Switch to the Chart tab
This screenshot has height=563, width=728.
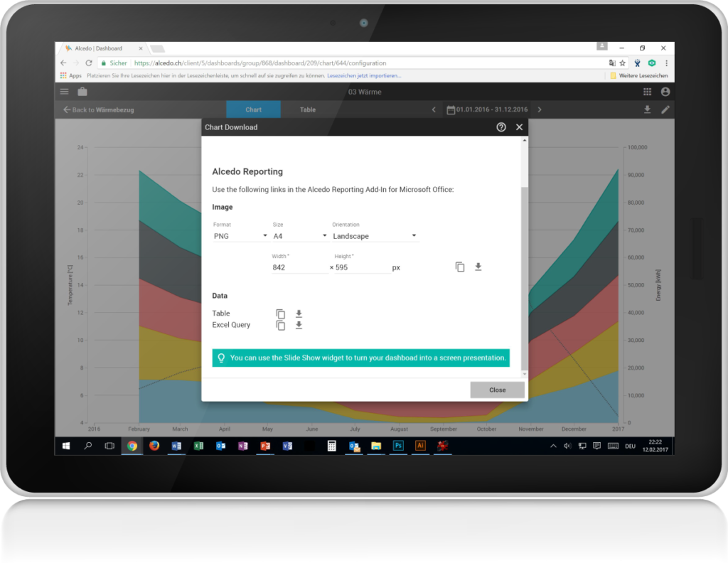pos(254,109)
